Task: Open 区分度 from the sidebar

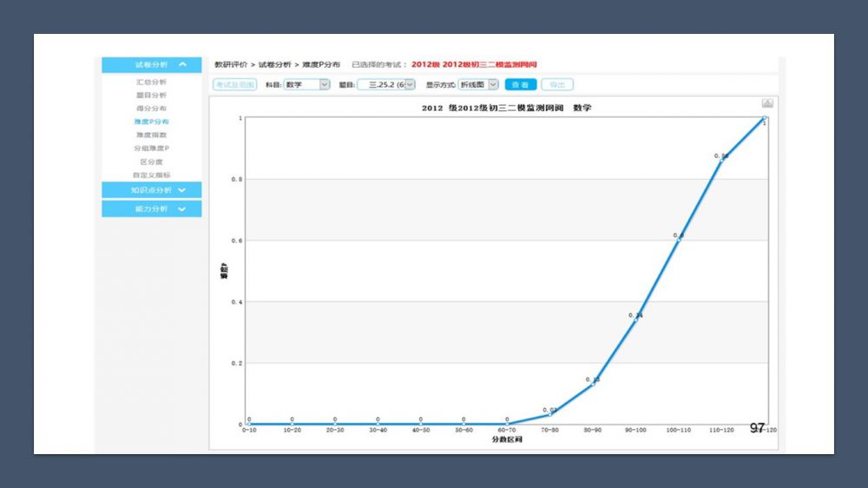Action: pos(152,162)
